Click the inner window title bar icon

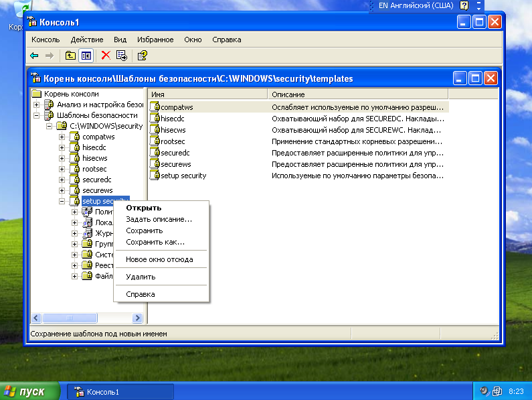click(36, 78)
